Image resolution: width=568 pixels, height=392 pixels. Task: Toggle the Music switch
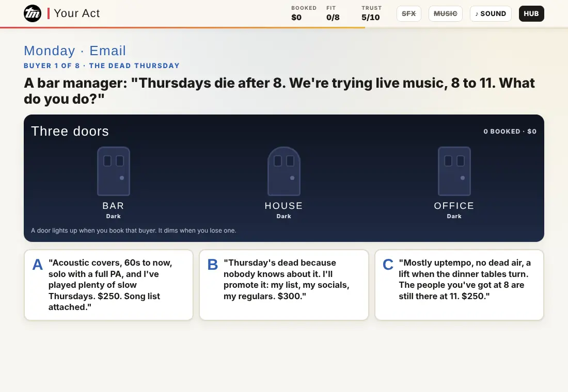[445, 14]
